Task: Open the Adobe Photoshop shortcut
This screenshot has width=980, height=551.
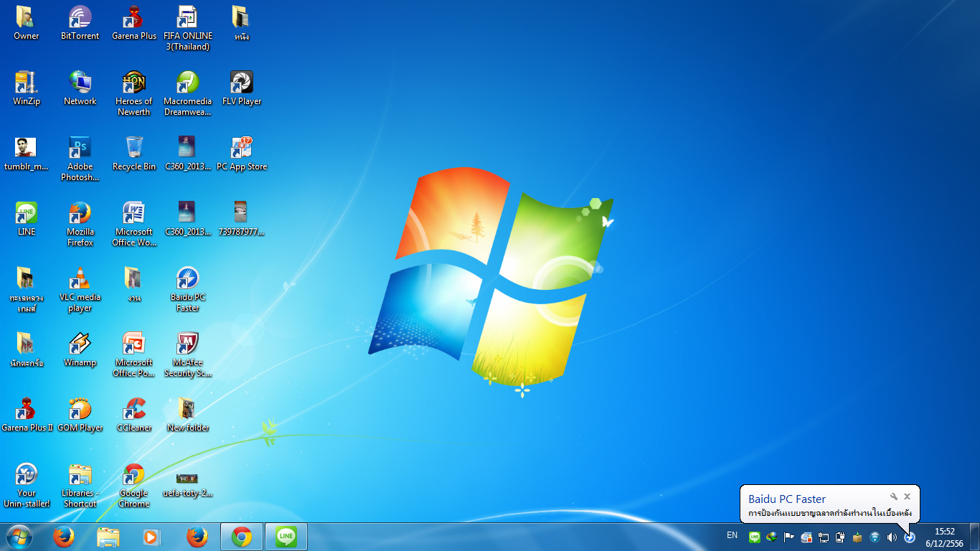Action: [x=80, y=159]
